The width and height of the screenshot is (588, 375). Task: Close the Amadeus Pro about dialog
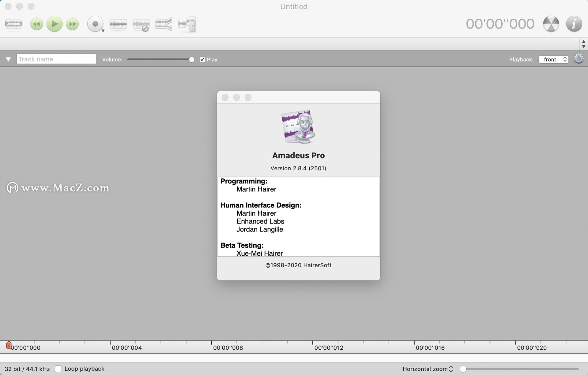225,98
